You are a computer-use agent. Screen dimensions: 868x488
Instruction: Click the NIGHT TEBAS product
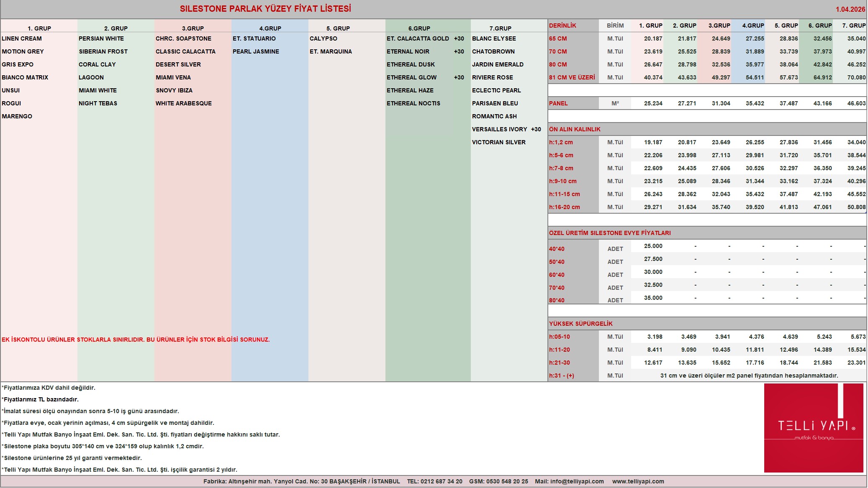tap(98, 103)
